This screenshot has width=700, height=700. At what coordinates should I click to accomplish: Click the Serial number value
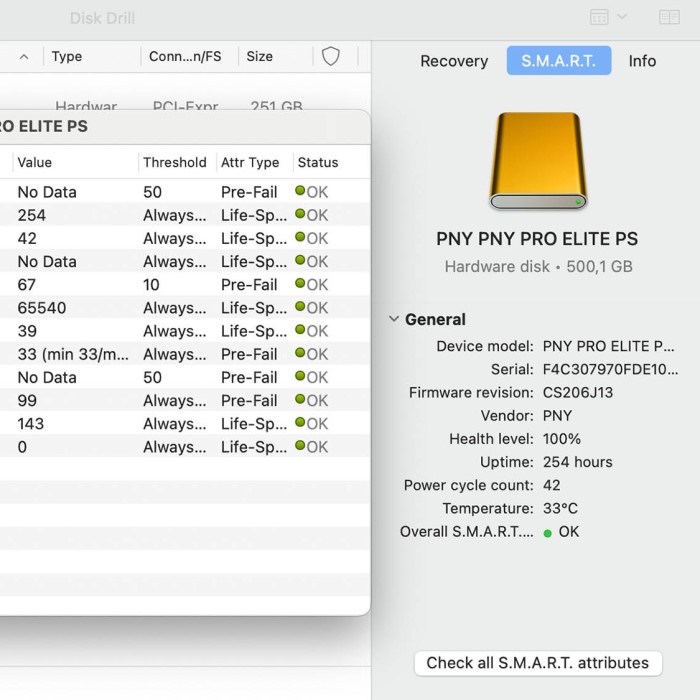(x=610, y=369)
